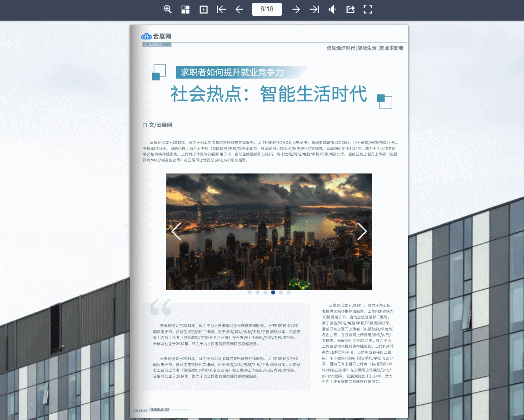Open the share options
Screen dimensions: 524x420
[350, 10]
